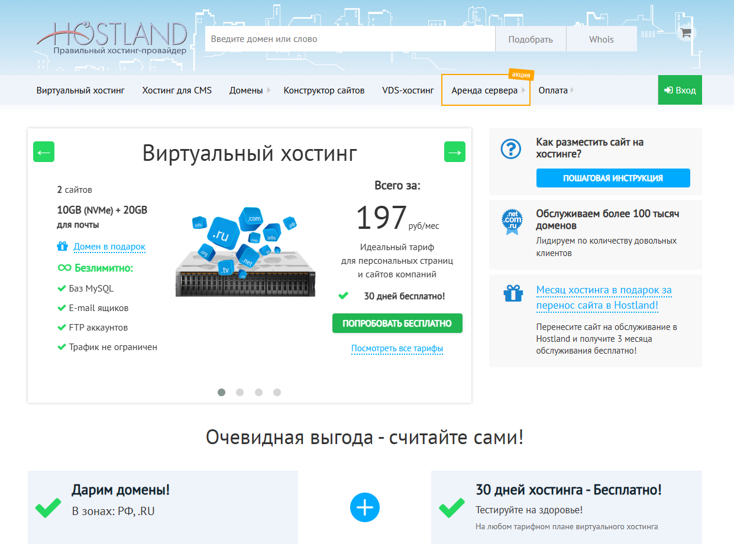734x560 pixels.
Task: Click the Очевидная выгода heading
Action: pyautogui.click(x=364, y=438)
